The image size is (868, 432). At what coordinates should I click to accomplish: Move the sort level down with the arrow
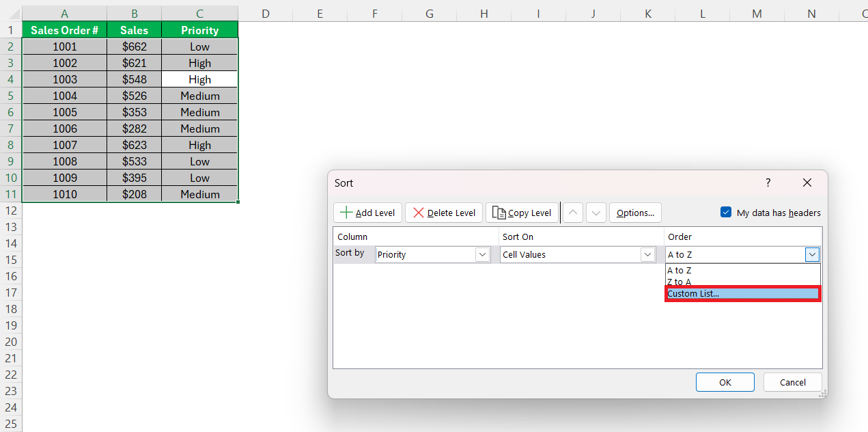[596, 213]
